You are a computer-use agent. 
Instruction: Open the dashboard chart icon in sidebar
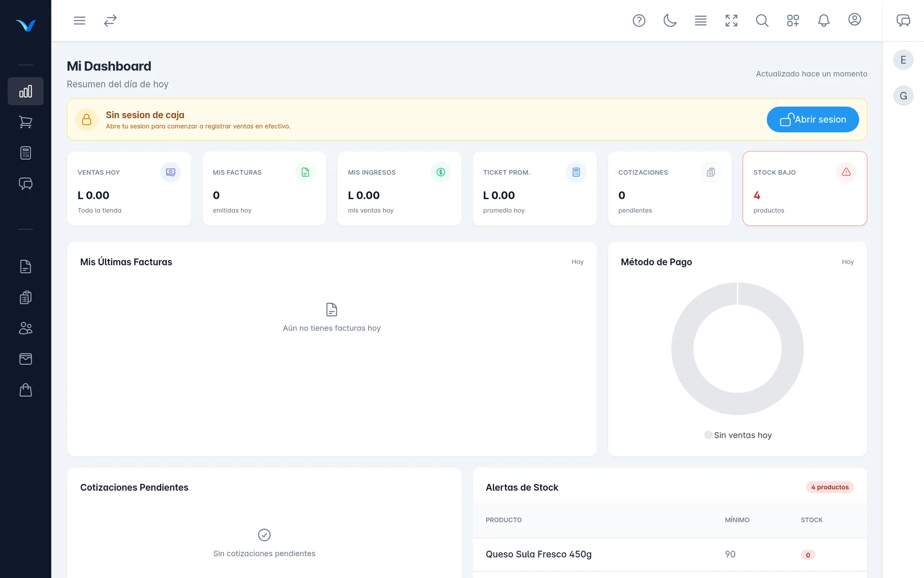click(26, 91)
